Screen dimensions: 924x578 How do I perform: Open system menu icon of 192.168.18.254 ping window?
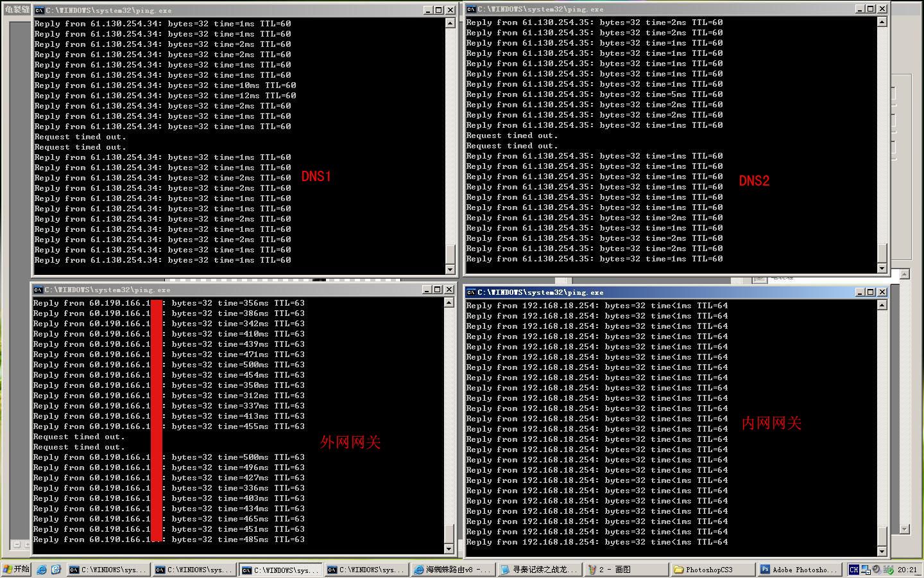pos(471,292)
